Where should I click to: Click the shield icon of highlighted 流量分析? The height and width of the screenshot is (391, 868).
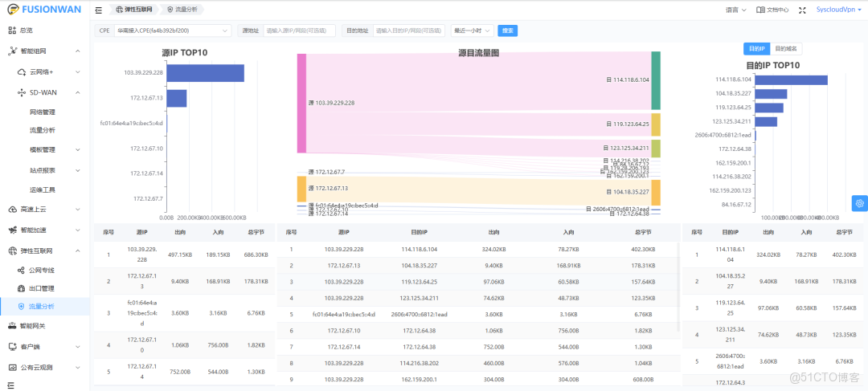pyautogui.click(x=21, y=306)
